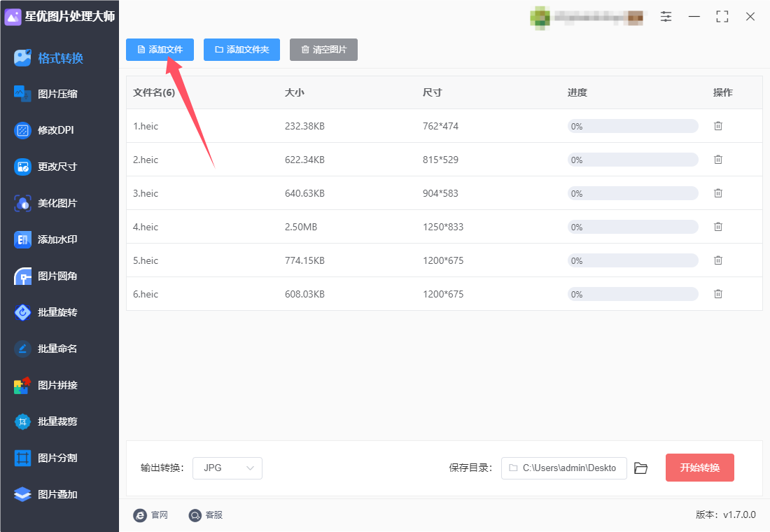This screenshot has width=770, height=532.
Task: Open the 官网 official website link
Action: (x=150, y=514)
